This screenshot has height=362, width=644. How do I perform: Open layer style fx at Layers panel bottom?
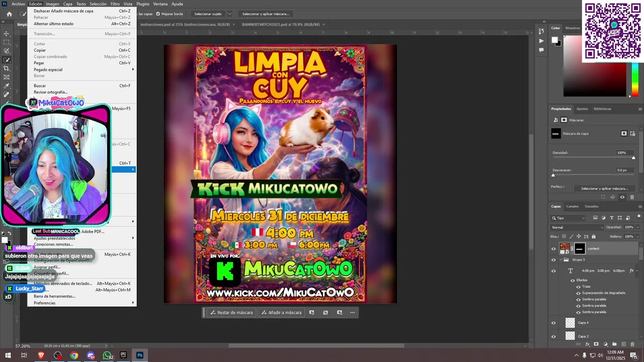pos(588,344)
